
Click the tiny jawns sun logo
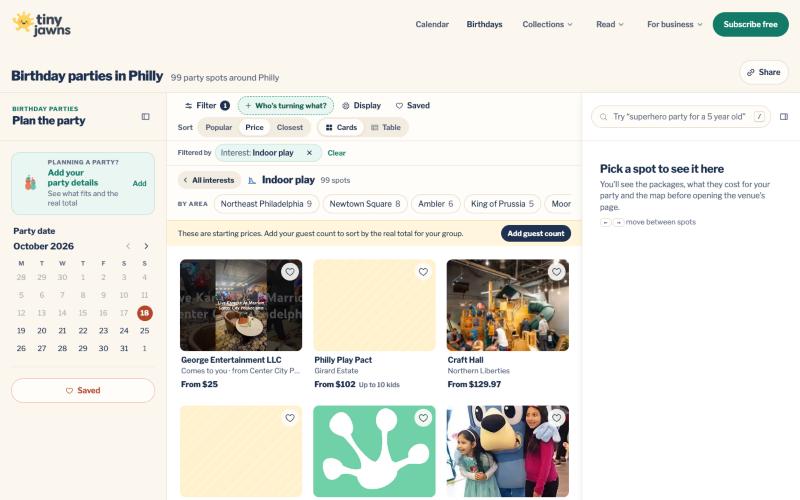(x=41, y=24)
